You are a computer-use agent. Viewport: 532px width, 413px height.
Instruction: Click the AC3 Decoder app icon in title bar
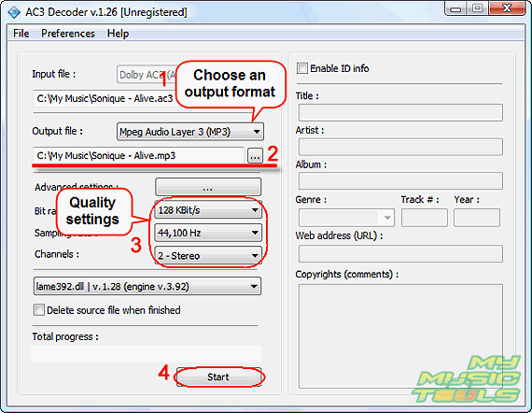click(14, 12)
